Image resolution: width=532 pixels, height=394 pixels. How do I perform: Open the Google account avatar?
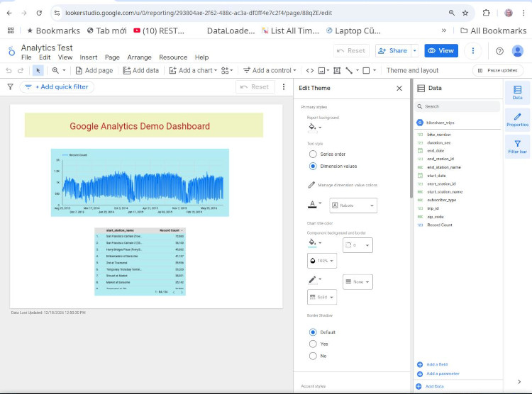click(x=517, y=51)
